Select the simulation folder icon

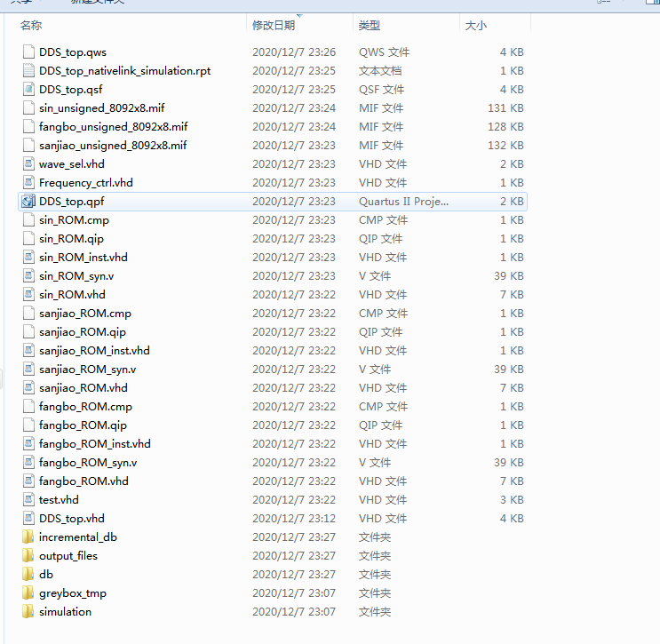point(28,612)
